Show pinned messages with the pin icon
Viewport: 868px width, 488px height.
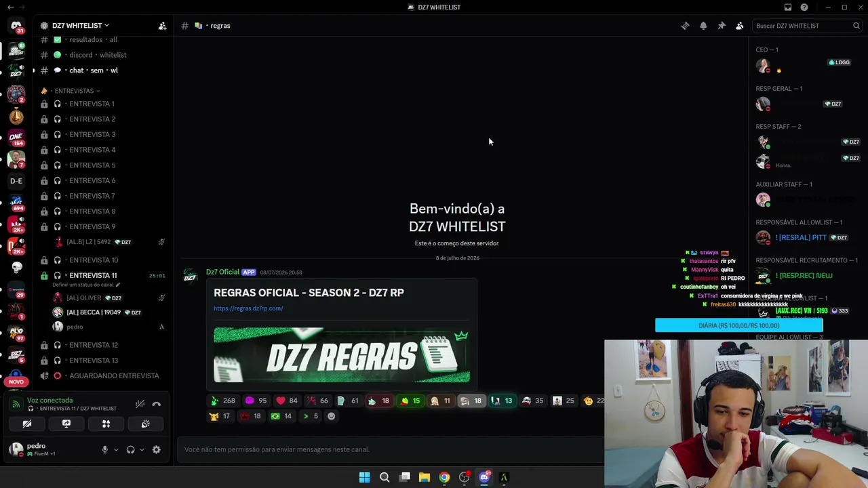click(x=722, y=26)
